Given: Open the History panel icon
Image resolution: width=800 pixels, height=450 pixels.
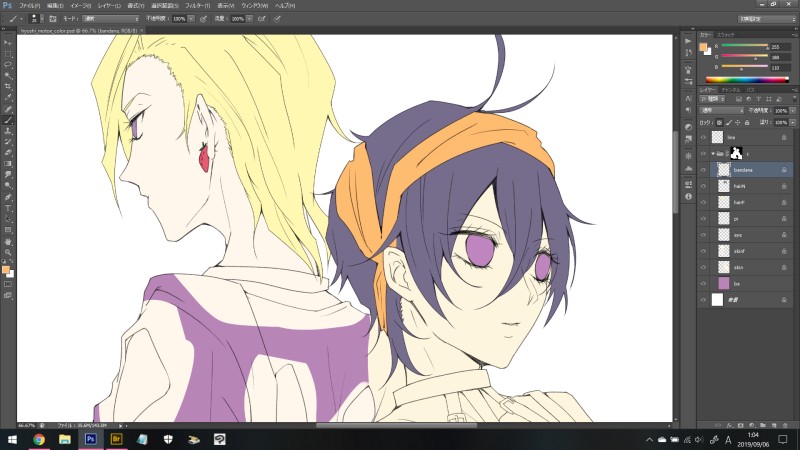Looking at the screenshot, I should (688, 53).
